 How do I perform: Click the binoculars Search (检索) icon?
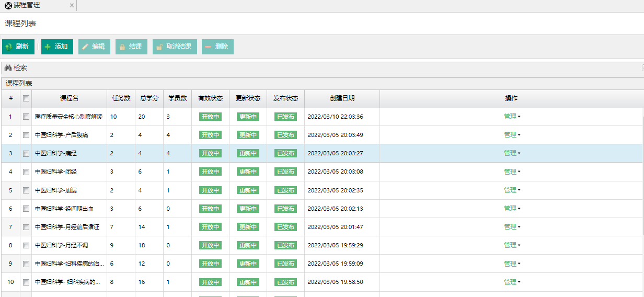(x=8, y=68)
